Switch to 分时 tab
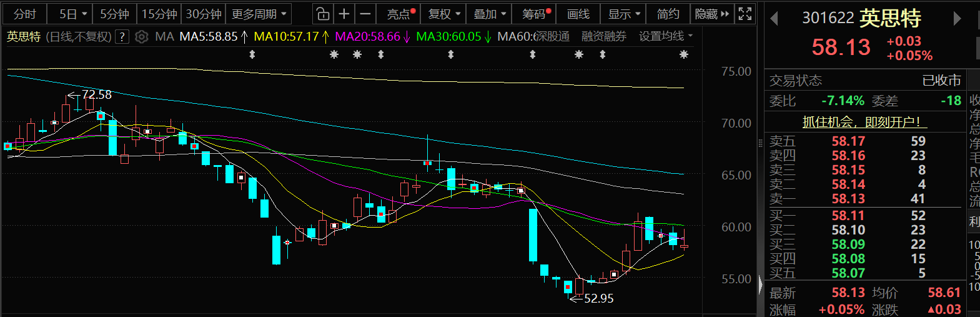 point(25,14)
